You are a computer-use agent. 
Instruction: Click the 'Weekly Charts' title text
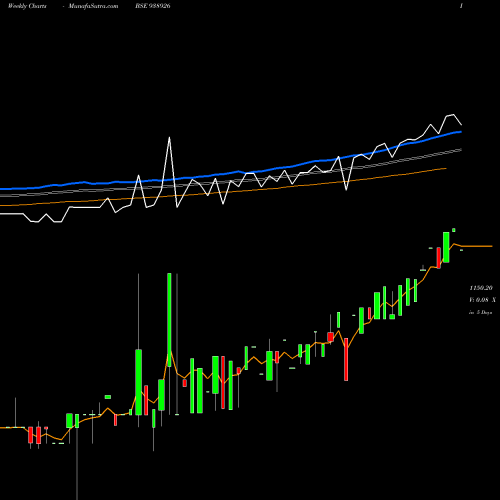click(27, 6)
